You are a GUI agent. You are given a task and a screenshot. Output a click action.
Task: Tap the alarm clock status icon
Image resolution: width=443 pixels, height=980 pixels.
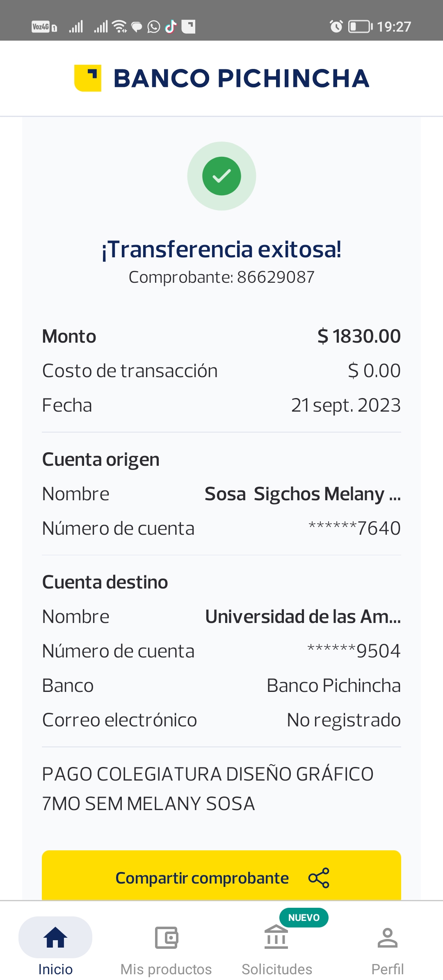(336, 27)
